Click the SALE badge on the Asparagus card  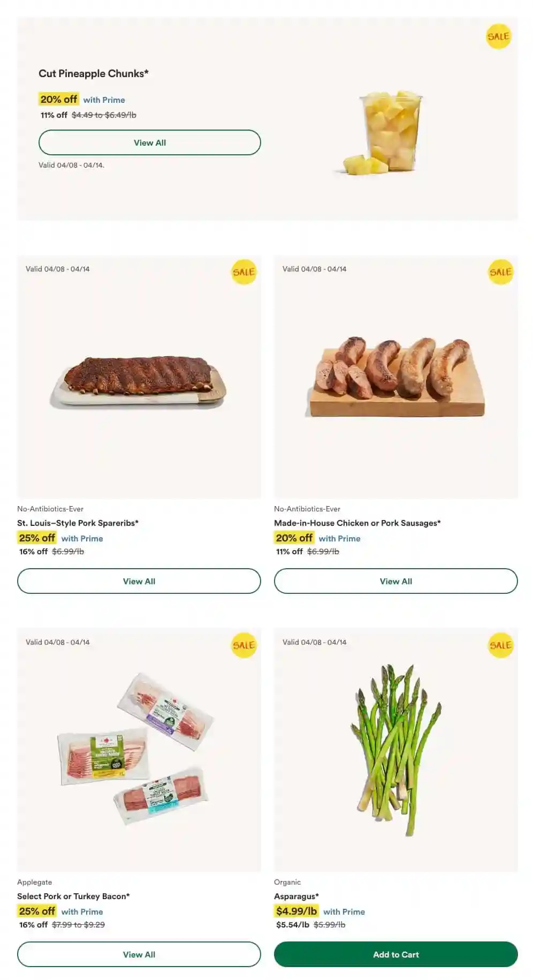(500, 645)
